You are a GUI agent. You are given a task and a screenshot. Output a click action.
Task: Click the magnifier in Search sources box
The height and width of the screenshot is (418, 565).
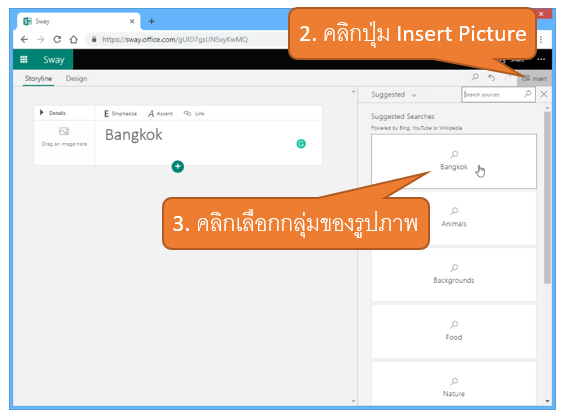click(528, 94)
